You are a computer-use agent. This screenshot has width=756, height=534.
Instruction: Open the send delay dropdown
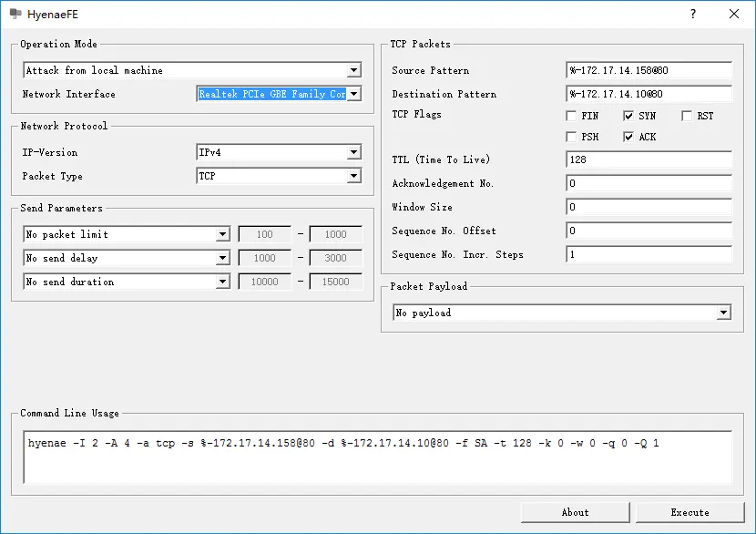click(x=222, y=258)
